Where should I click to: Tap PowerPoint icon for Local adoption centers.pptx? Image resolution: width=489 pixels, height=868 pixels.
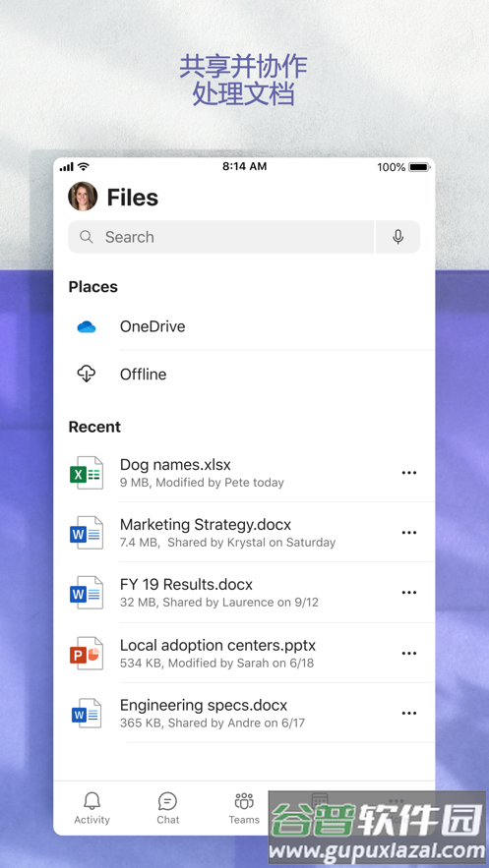[x=87, y=654]
